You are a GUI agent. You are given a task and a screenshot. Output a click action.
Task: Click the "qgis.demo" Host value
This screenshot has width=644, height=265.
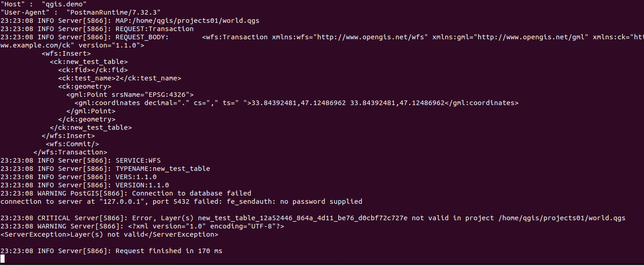click(58, 4)
